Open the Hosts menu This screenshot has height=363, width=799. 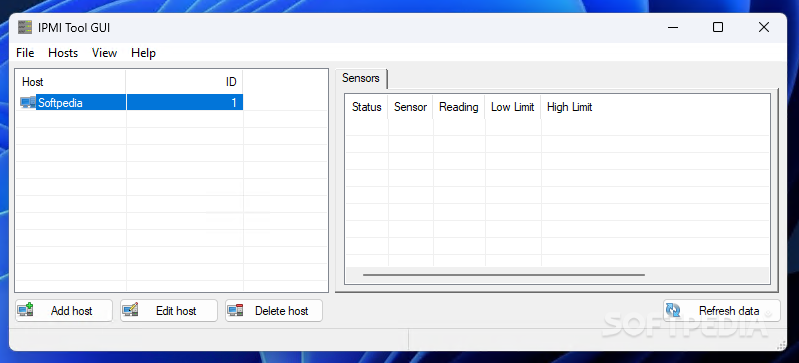coord(63,53)
